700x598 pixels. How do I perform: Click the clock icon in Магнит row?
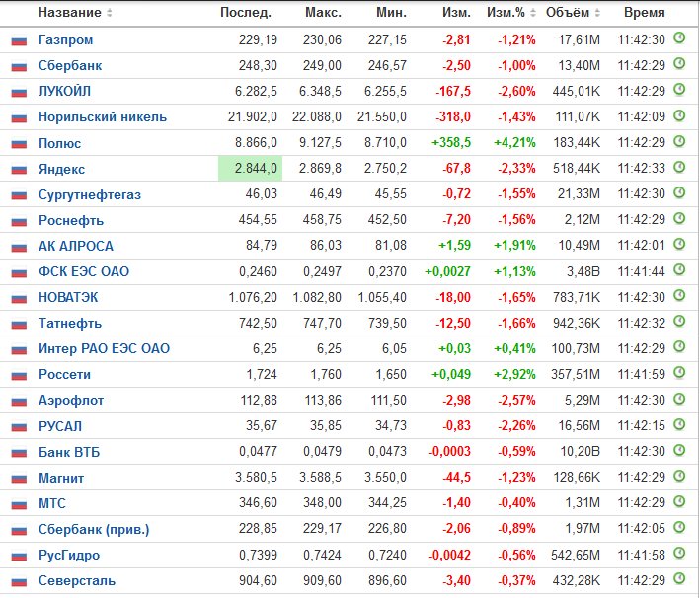tap(679, 476)
